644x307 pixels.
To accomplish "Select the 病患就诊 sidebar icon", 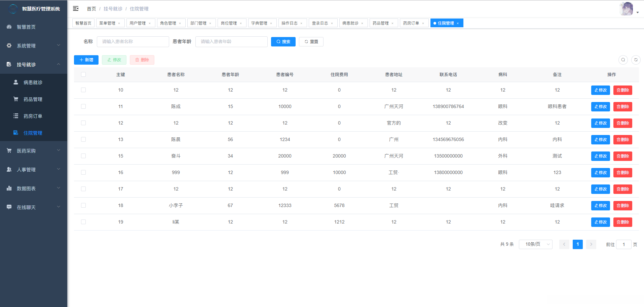I will tap(15, 82).
